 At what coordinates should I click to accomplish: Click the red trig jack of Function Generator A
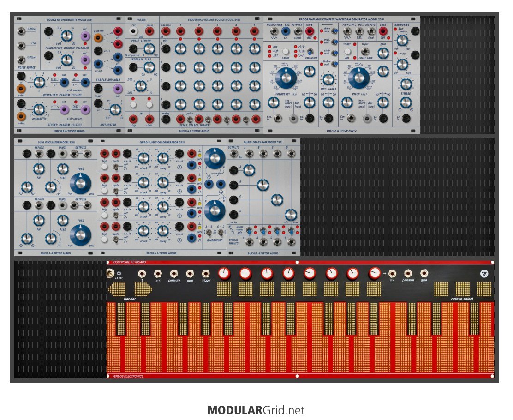click(x=104, y=154)
